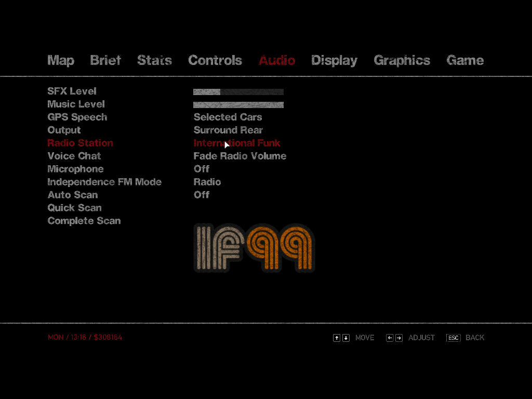Viewport: 532px width, 399px height.
Task: Go to the Controls tab
Action: coord(215,60)
